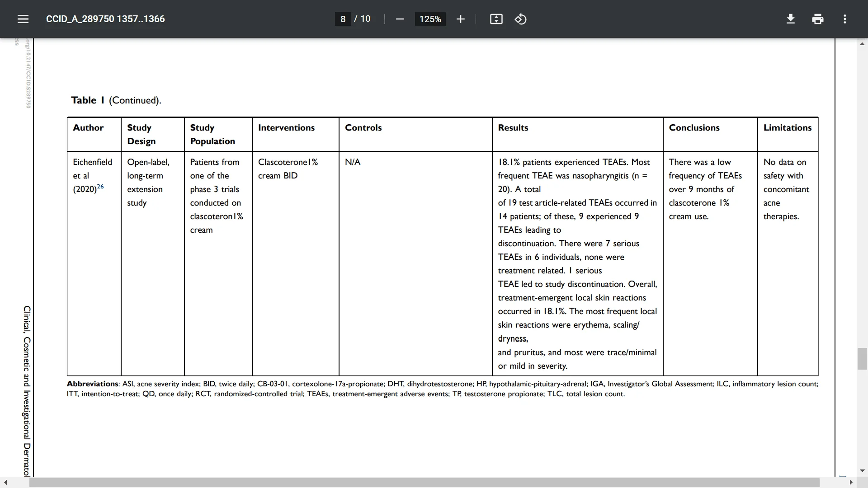Click the hamburger menu icon top-left
868x488 pixels.
(x=23, y=19)
